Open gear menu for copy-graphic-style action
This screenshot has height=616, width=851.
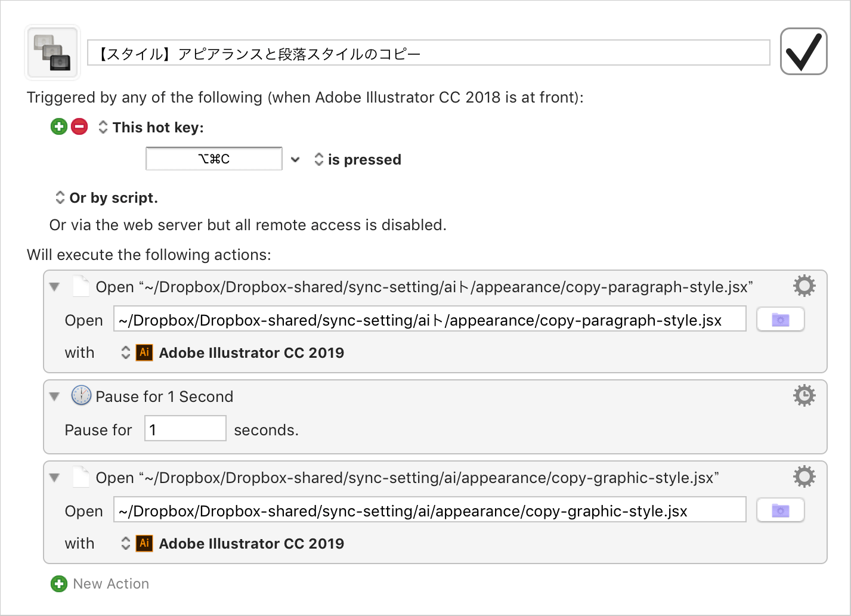(x=804, y=476)
